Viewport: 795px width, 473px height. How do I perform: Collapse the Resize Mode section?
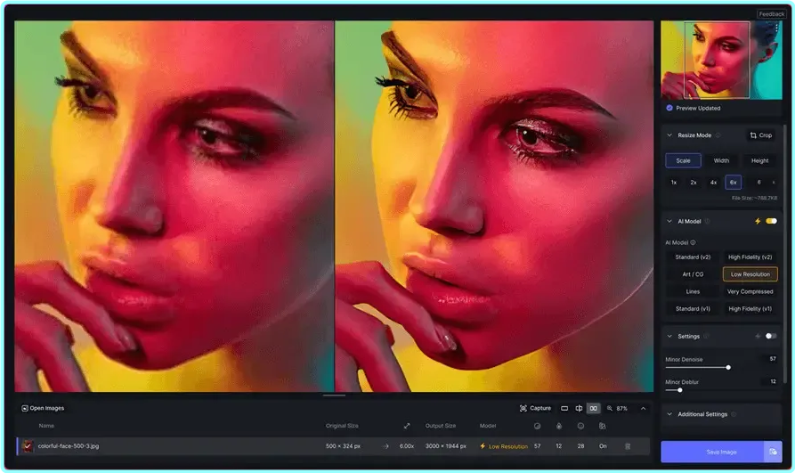[x=669, y=135]
